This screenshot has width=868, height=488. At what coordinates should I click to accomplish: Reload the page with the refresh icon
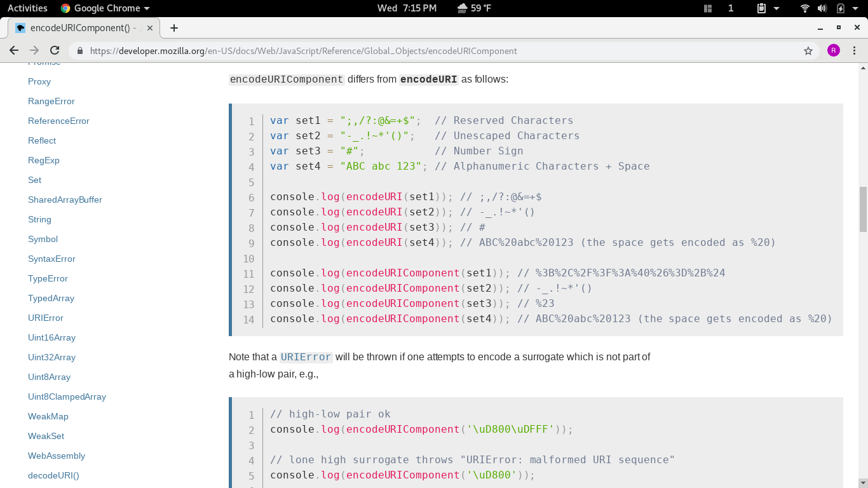(55, 51)
